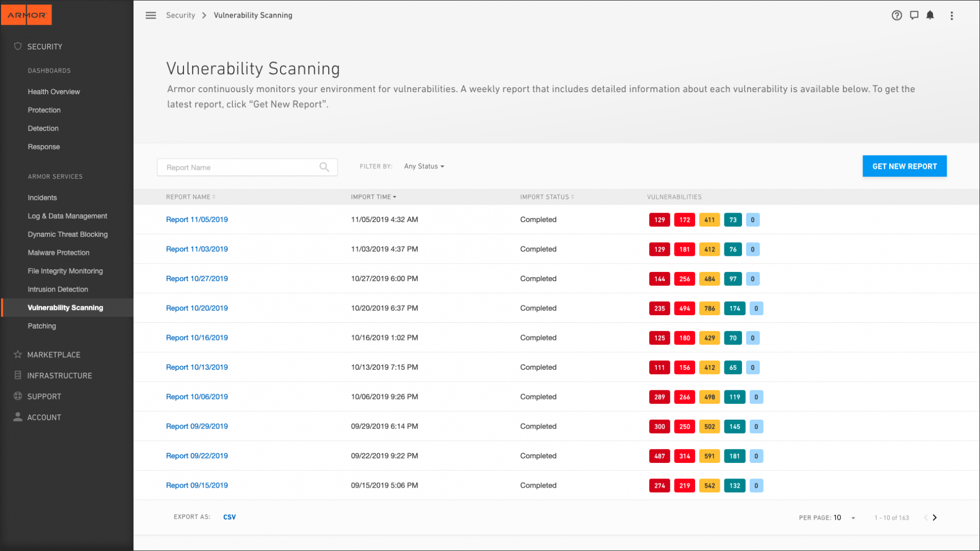Open Health Overview dashboard
This screenshot has height=551, width=980.
pyautogui.click(x=54, y=92)
